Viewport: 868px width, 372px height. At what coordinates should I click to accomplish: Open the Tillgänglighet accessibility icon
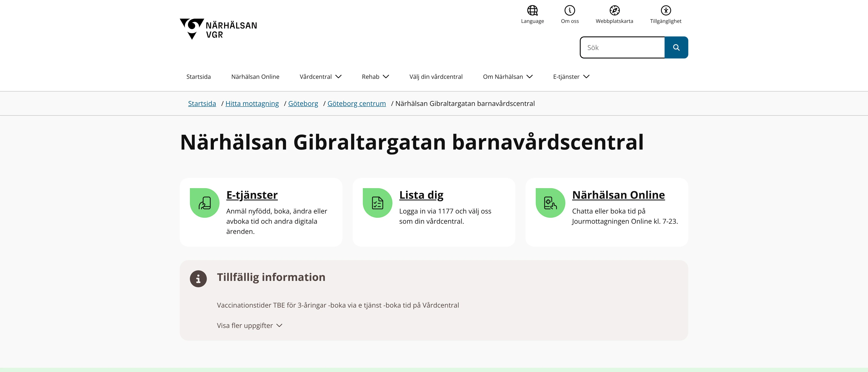(x=665, y=10)
